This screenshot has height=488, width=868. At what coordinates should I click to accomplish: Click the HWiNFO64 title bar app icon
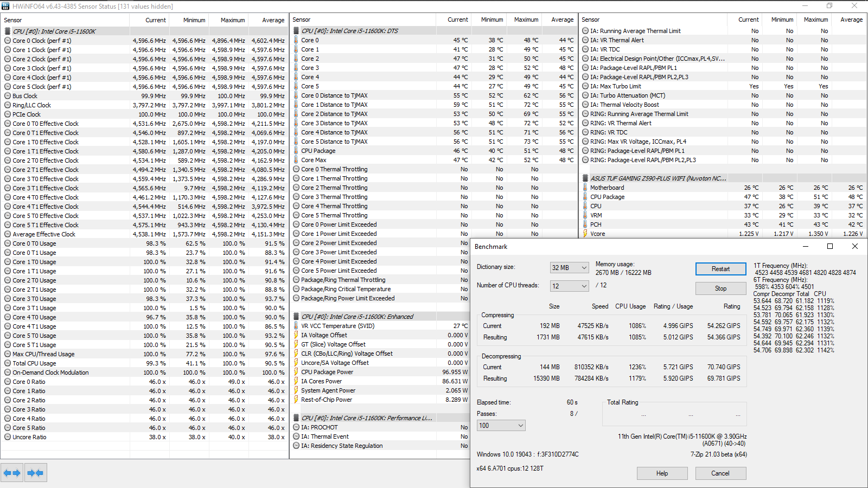pos(6,6)
